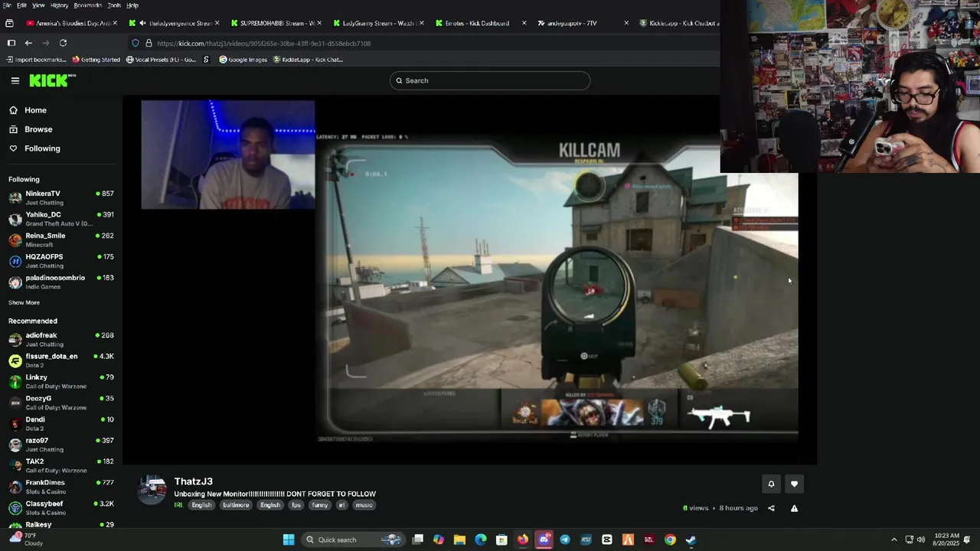Screen dimensions: 980x551
Task: Click the killcam video player
Action: coord(469,279)
